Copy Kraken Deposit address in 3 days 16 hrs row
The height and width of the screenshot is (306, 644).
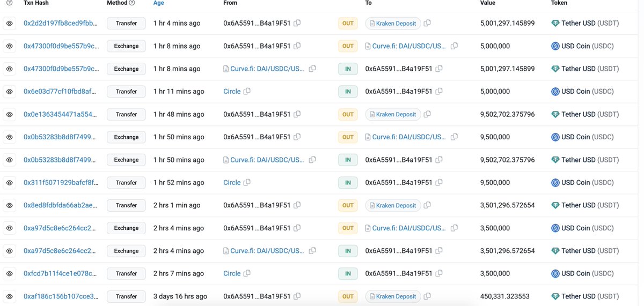(427, 296)
